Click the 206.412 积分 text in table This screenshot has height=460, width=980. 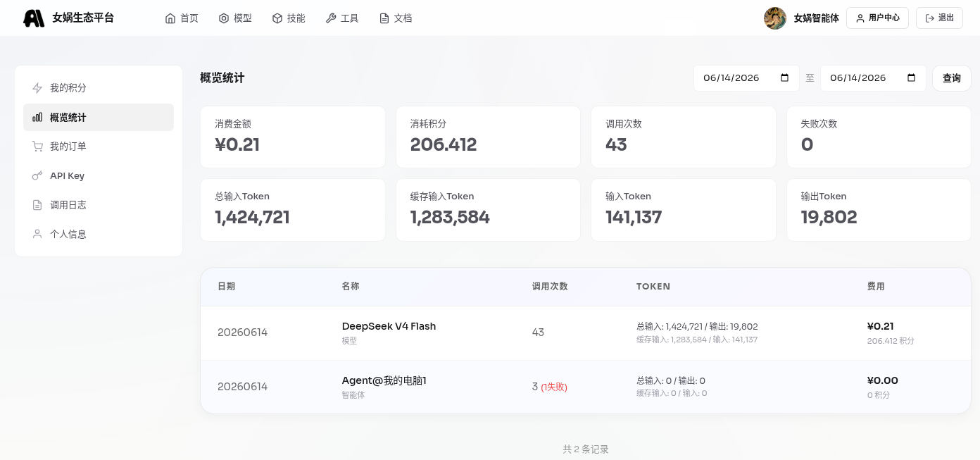(891, 341)
